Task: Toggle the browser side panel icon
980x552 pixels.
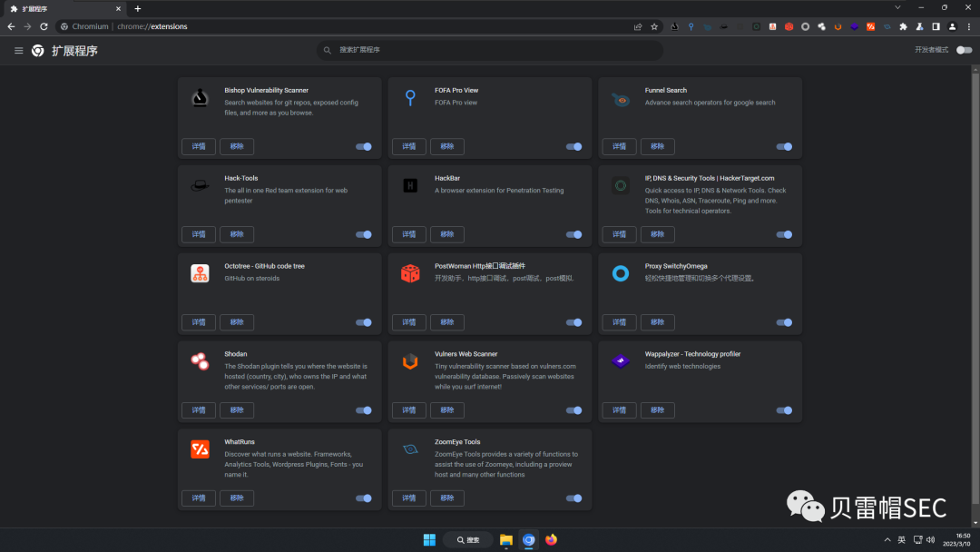Action: coord(936,27)
